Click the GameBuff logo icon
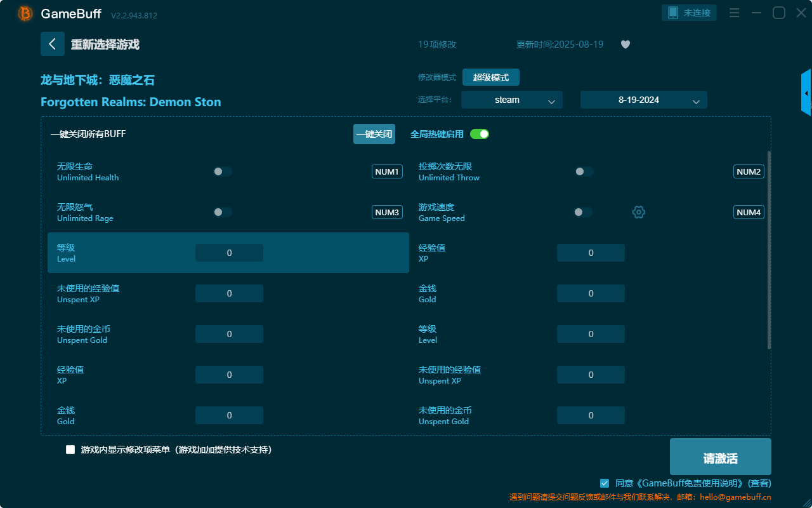812x508 pixels. click(25, 13)
